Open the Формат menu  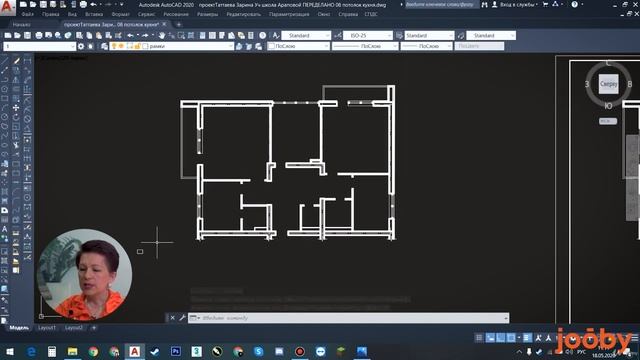coord(120,14)
